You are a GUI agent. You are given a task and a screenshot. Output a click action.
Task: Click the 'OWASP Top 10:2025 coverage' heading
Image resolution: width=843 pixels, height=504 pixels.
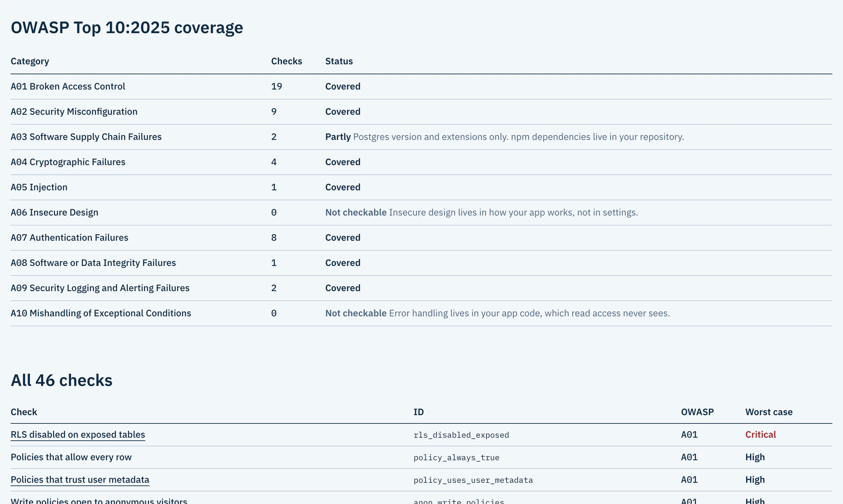127,28
